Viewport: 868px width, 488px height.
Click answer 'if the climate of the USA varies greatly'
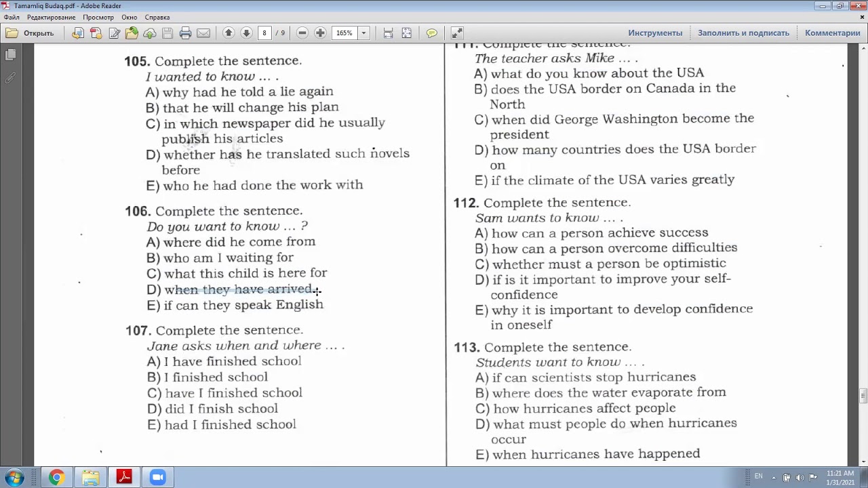(x=613, y=180)
